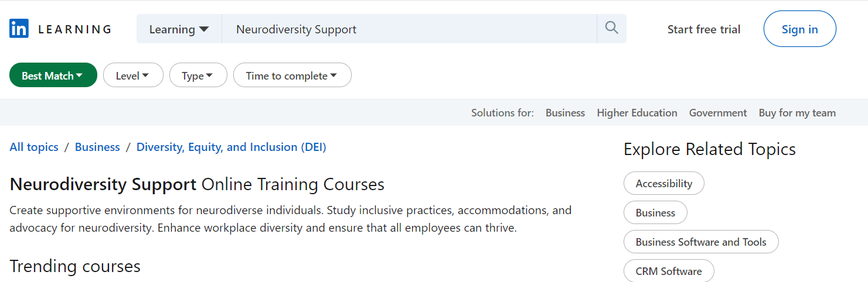Open Diversity, Equity, and Inclusion (DEI) breadcrumb
The height and width of the screenshot is (282, 868).
coord(232,147)
